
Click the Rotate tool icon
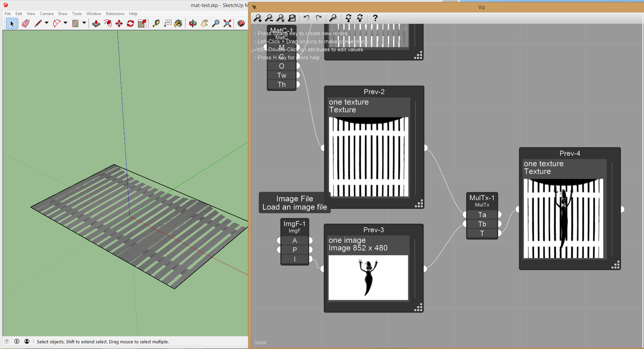coord(130,23)
